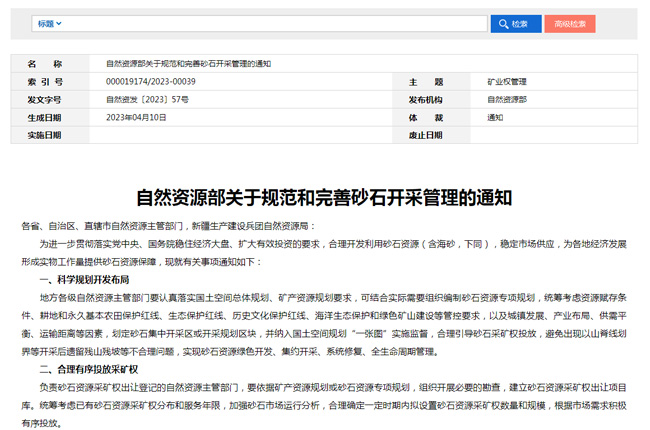The height and width of the screenshot is (430, 650).
Task: Click the 通知 genre value
Action: 495,117
